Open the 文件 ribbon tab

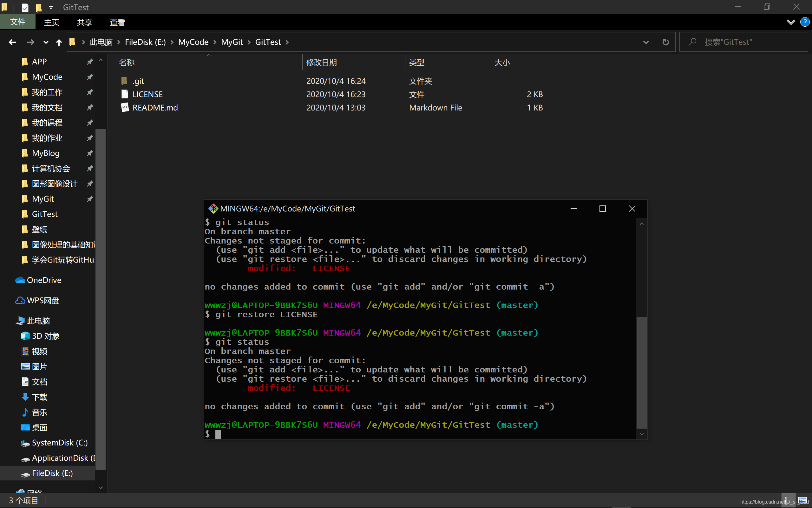coord(18,22)
